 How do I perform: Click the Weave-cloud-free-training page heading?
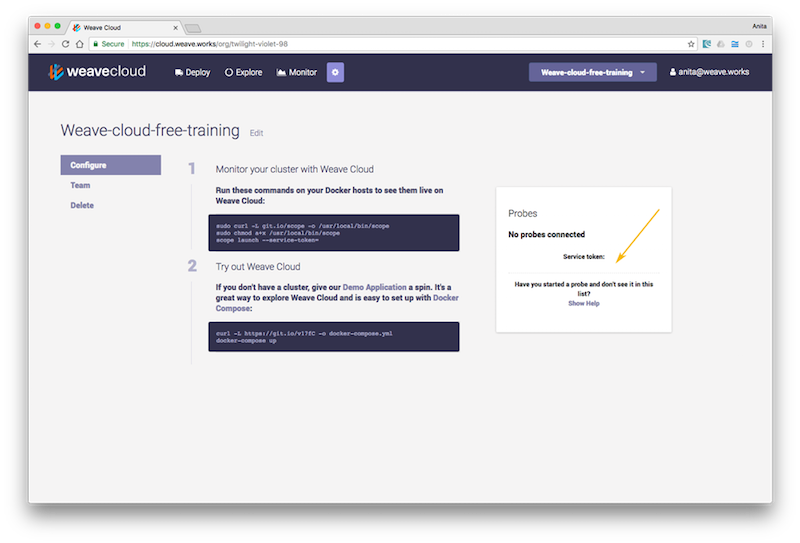tap(150, 130)
